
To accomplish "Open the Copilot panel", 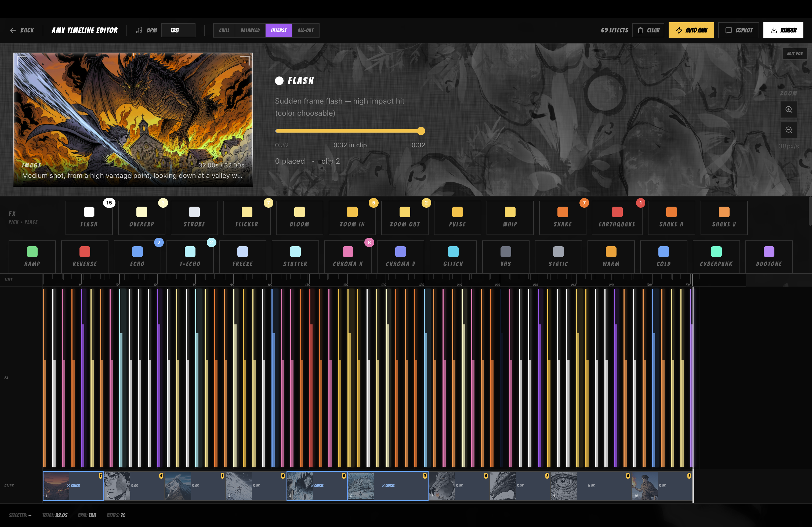I will coord(738,30).
